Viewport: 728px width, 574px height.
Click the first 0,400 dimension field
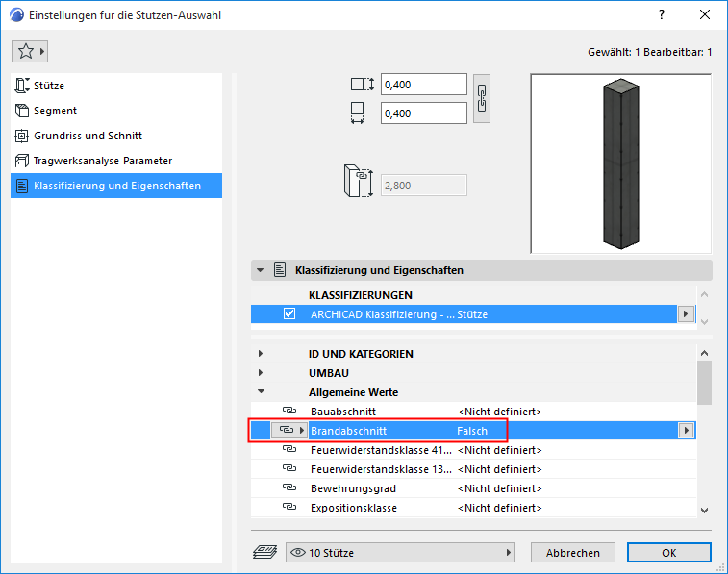(424, 85)
